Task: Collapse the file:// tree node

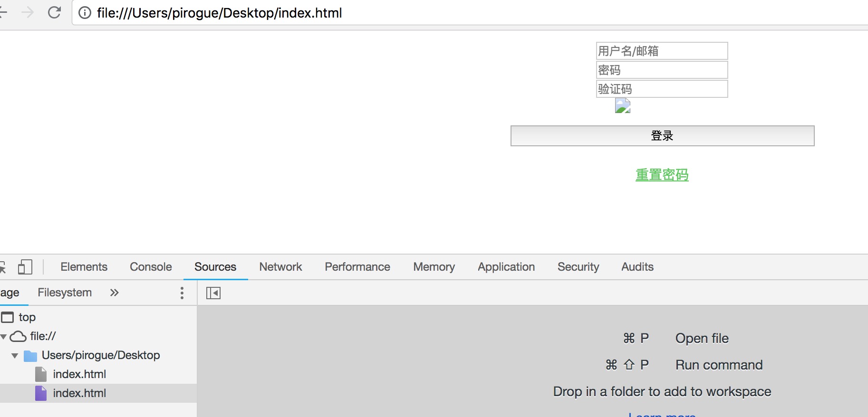Action: (x=4, y=337)
